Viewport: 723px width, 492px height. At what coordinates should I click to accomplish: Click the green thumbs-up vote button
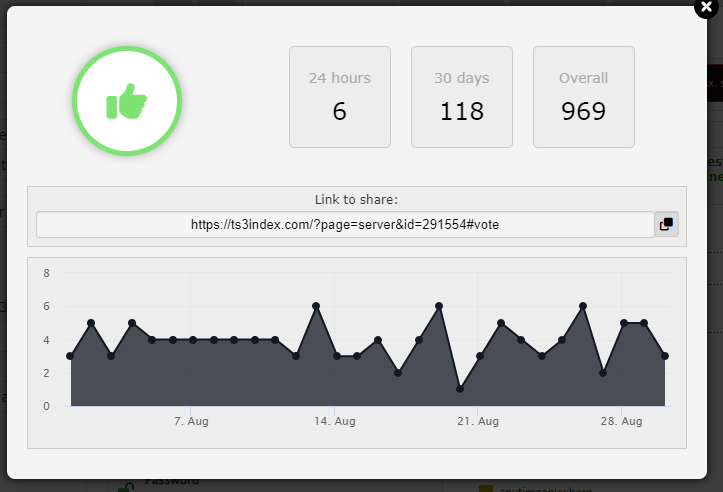(x=126, y=101)
